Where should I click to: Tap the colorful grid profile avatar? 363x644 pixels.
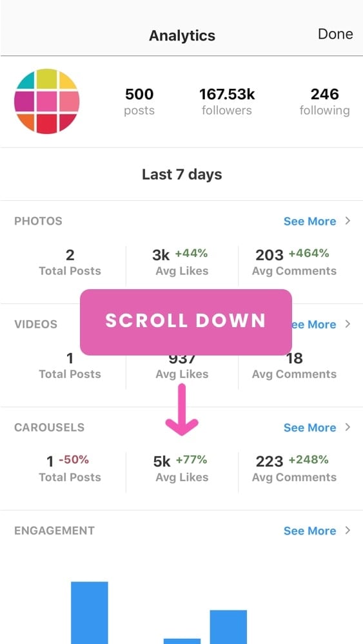(x=47, y=101)
